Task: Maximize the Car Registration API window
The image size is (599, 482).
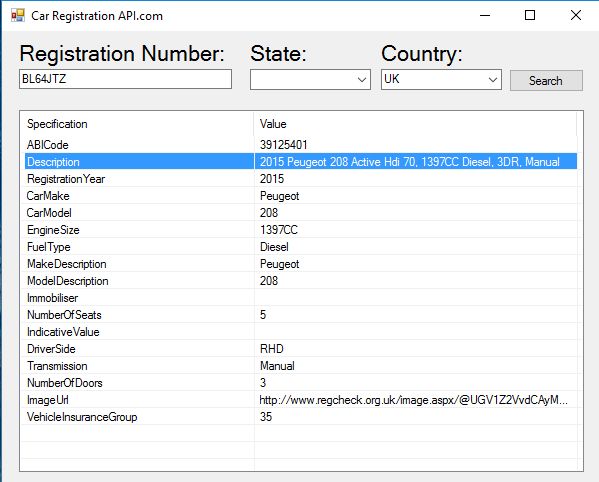Action: (x=530, y=15)
